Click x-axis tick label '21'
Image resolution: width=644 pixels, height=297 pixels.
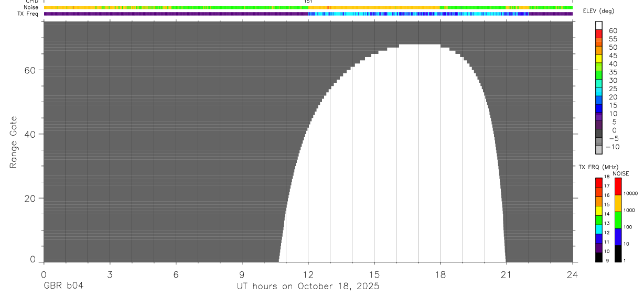pos(506,274)
